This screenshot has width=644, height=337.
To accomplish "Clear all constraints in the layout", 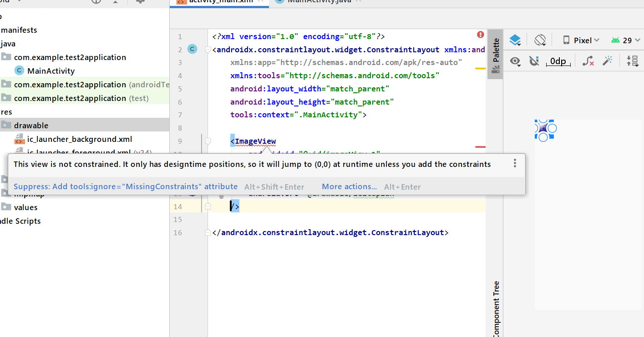I will tap(588, 61).
